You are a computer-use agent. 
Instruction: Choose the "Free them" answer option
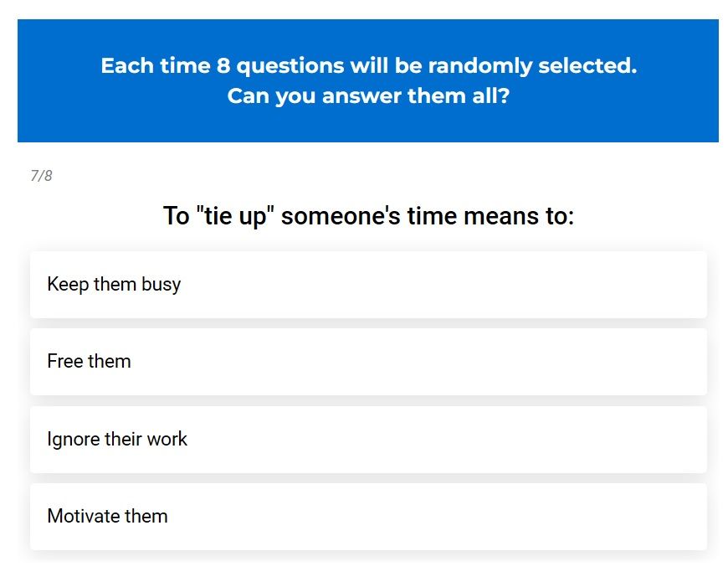(368, 362)
